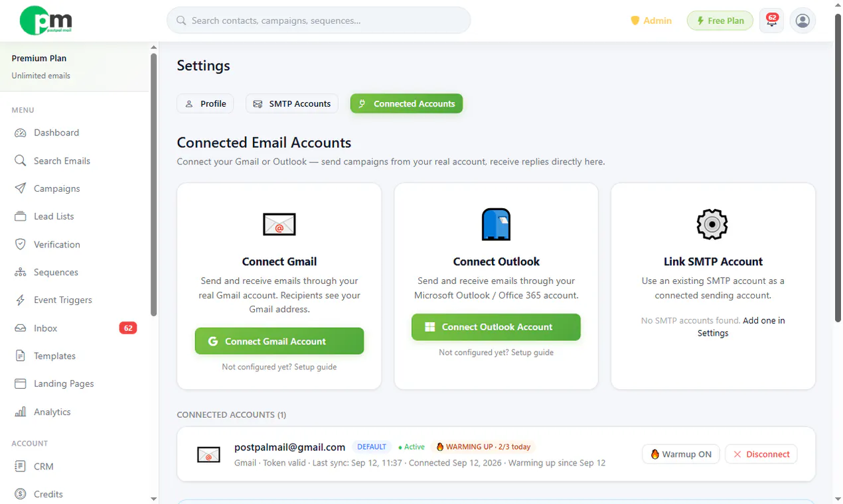Click the Premium Plan label in sidebar
843x504 pixels.
pos(39,58)
